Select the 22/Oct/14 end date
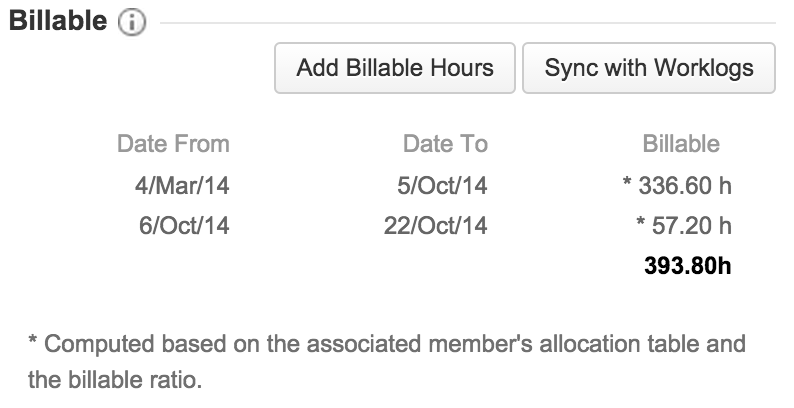 (x=435, y=226)
